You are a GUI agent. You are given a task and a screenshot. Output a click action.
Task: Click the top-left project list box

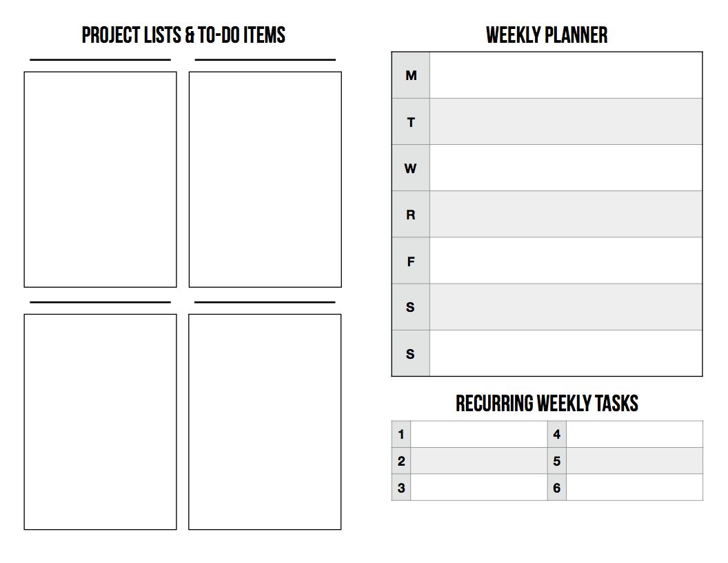point(100,179)
